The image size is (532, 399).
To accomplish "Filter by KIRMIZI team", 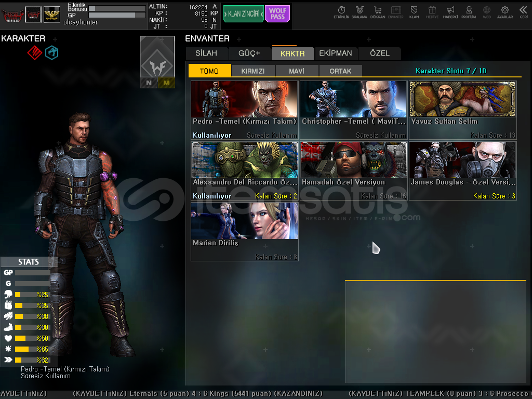I will (253, 71).
